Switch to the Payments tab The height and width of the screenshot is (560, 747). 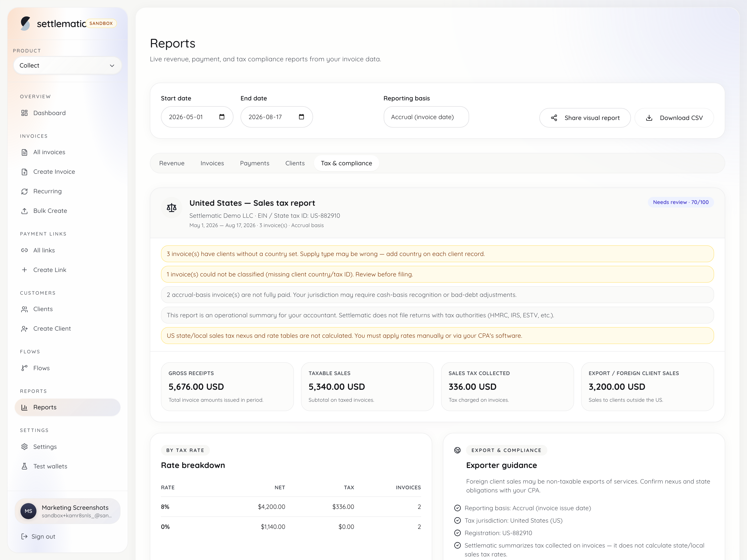click(255, 163)
